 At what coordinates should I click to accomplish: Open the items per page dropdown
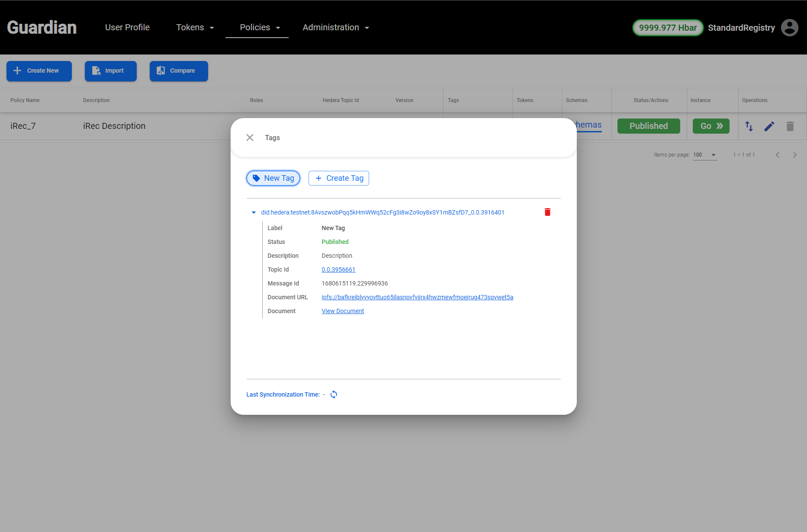pos(705,155)
